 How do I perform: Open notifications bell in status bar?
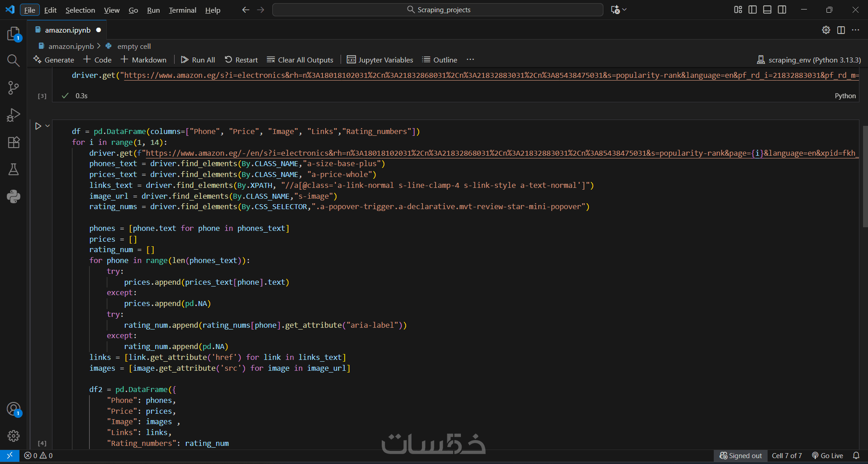[x=856, y=455]
